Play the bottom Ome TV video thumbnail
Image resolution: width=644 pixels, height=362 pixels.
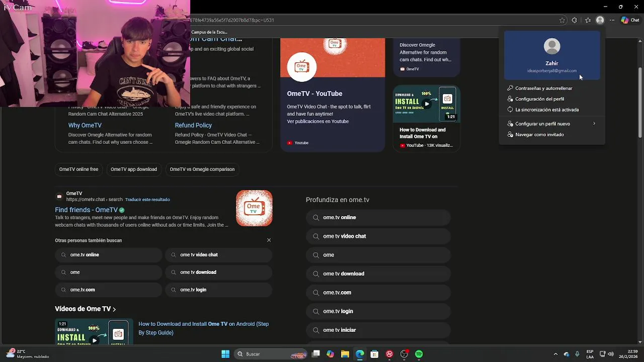[x=94, y=332]
